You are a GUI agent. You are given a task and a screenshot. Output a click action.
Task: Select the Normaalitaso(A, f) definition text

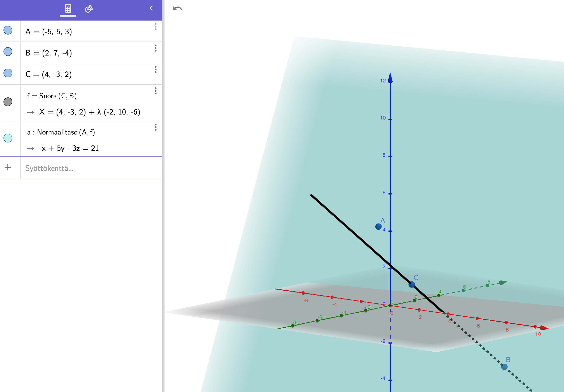(x=61, y=132)
